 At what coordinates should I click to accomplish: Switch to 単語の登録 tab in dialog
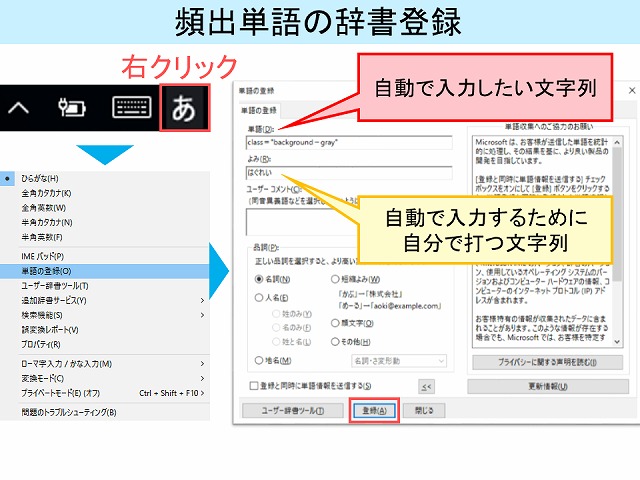[259, 111]
